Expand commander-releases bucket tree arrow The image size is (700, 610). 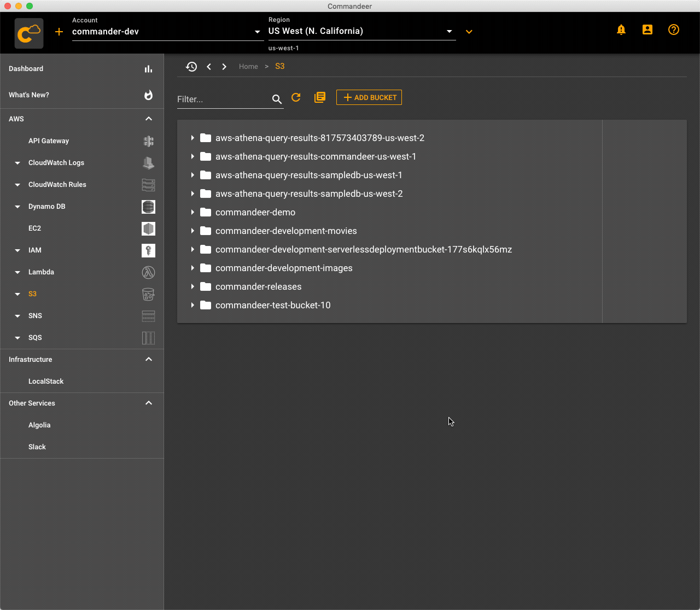coord(192,286)
